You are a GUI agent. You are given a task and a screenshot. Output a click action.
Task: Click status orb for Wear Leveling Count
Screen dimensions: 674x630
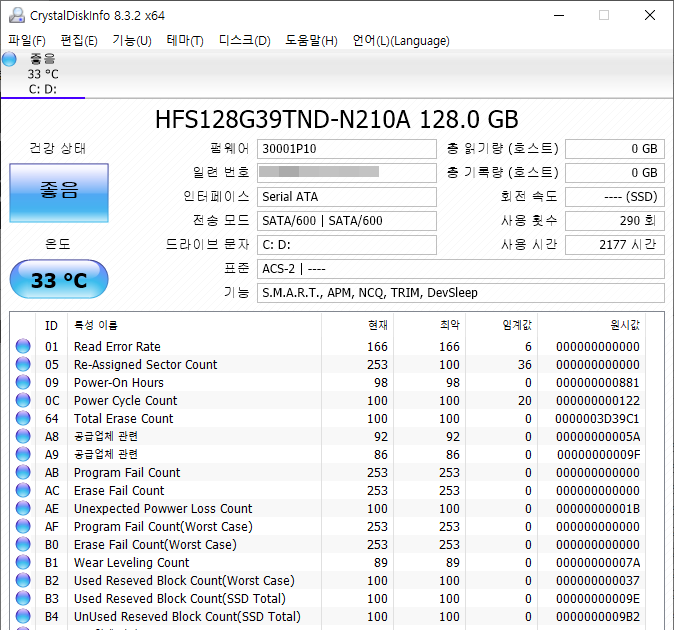pos(23,563)
